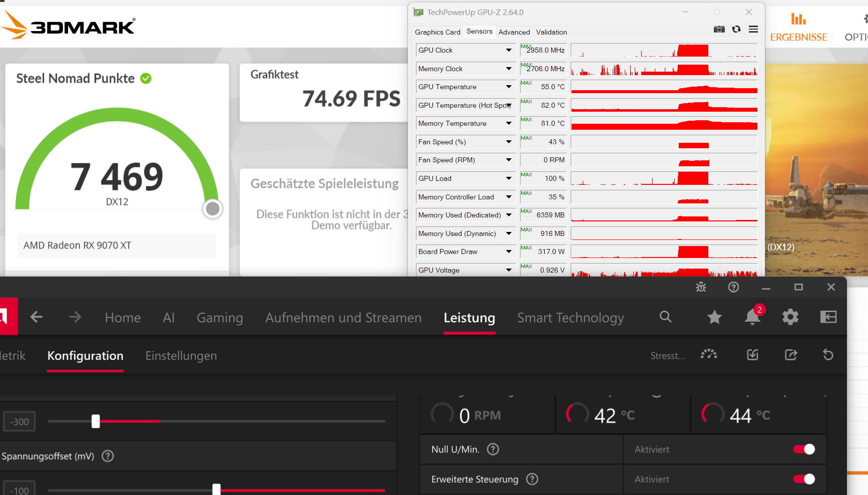Expand Memory Controller Load dropdown
The height and width of the screenshot is (495, 868).
tap(509, 197)
